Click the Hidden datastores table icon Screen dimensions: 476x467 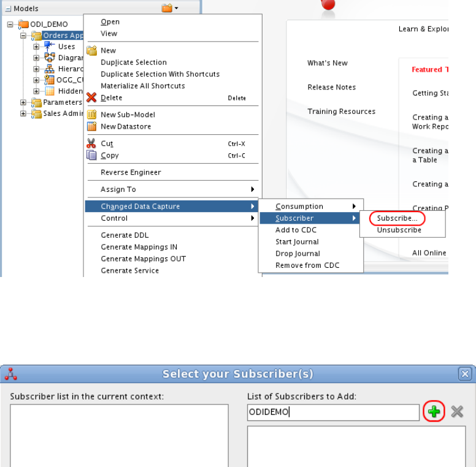pos(50,91)
